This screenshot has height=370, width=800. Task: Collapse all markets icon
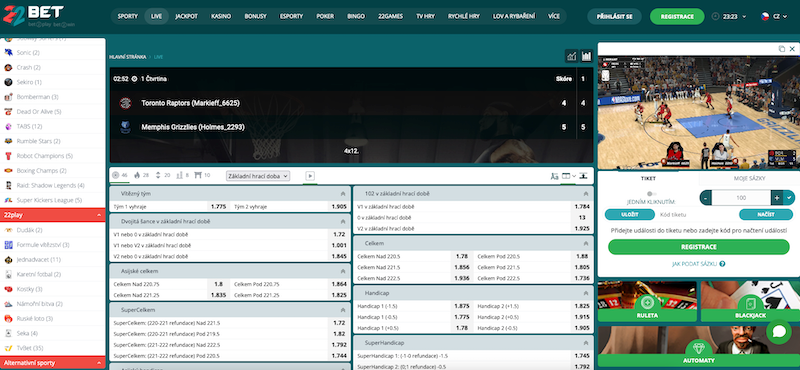[583, 176]
